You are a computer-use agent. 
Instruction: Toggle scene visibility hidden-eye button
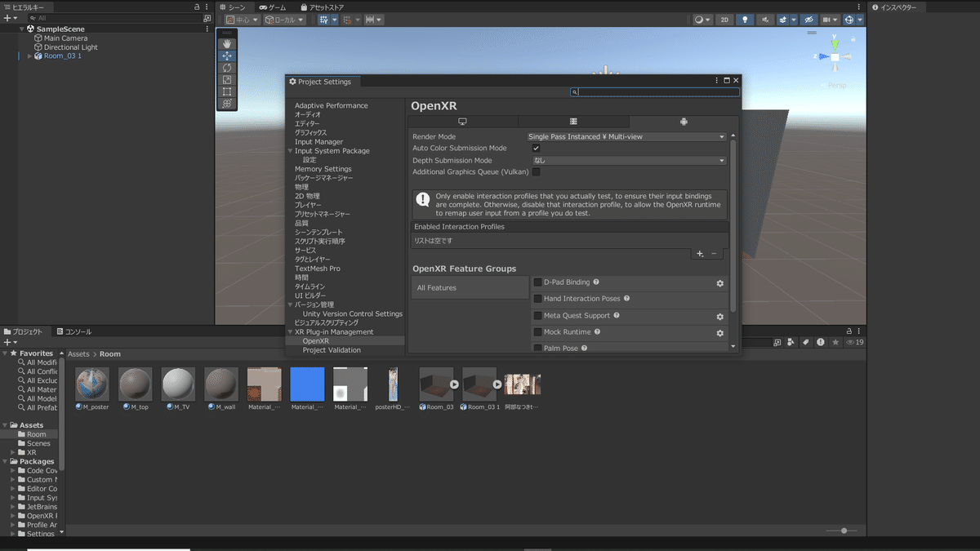(808, 20)
